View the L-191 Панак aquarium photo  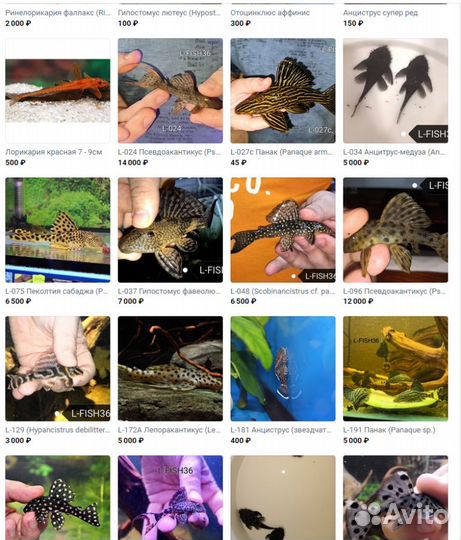396,369
